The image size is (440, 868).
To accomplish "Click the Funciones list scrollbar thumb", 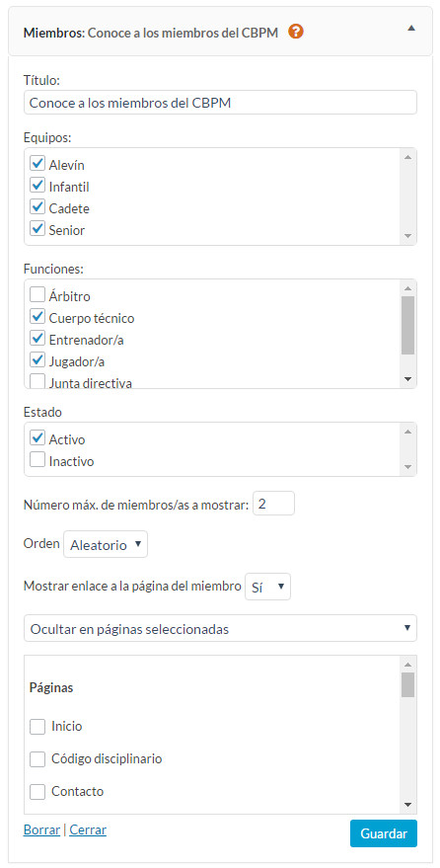I will tap(408, 325).
